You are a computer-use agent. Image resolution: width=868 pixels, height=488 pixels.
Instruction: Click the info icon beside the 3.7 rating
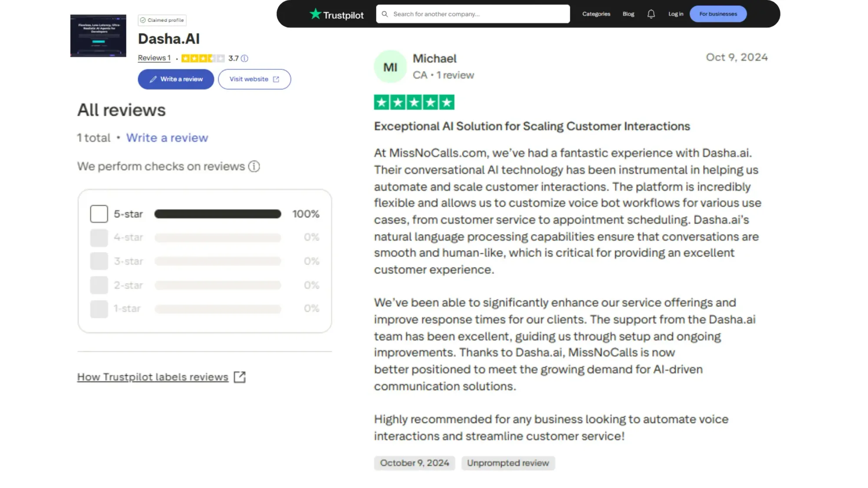click(x=244, y=58)
